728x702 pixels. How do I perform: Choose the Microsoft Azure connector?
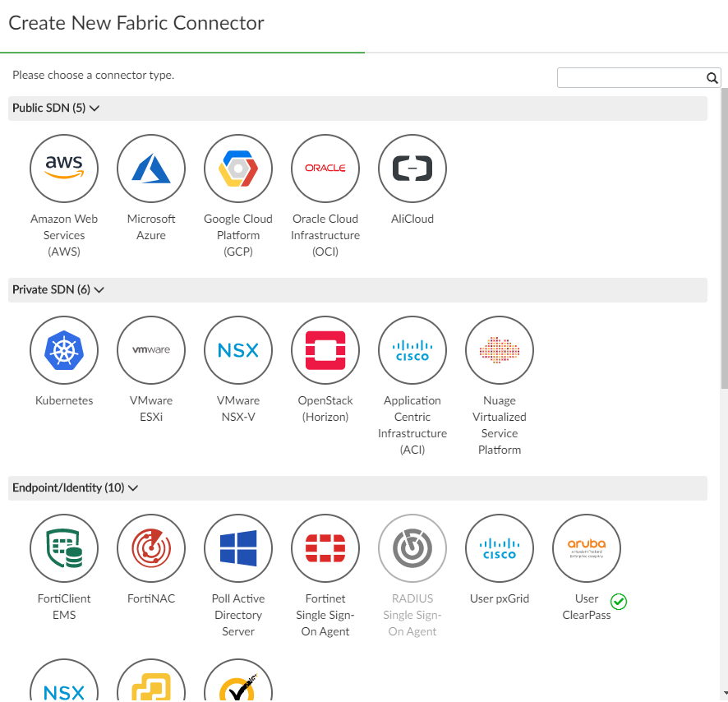coord(151,169)
